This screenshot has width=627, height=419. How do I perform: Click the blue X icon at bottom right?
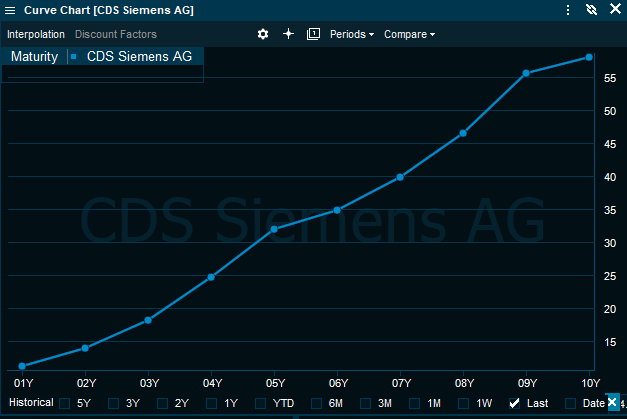[x=613, y=402]
